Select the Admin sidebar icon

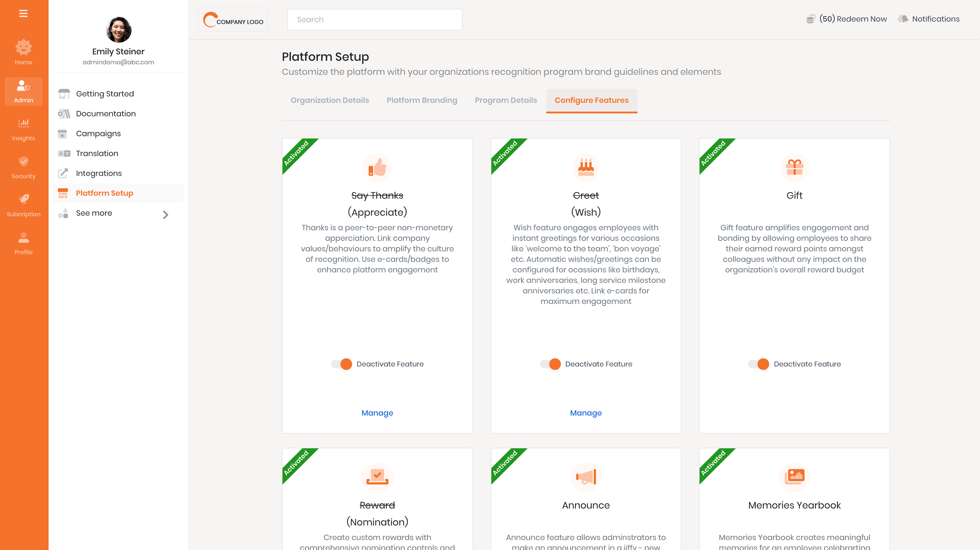coord(23,91)
